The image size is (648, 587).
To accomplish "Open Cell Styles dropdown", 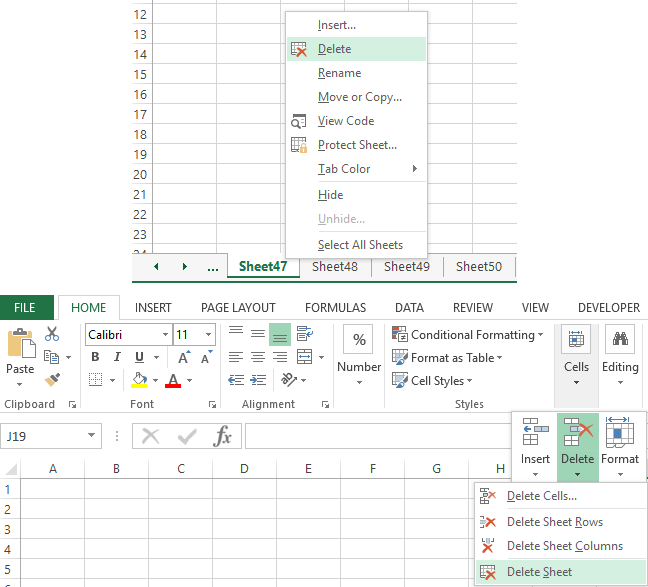I will 432,380.
